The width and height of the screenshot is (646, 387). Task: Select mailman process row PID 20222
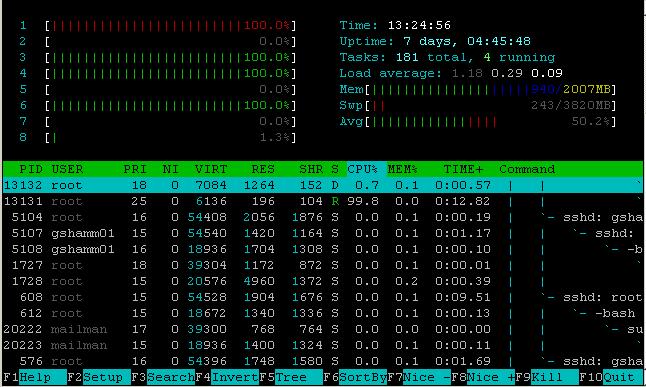(323, 329)
